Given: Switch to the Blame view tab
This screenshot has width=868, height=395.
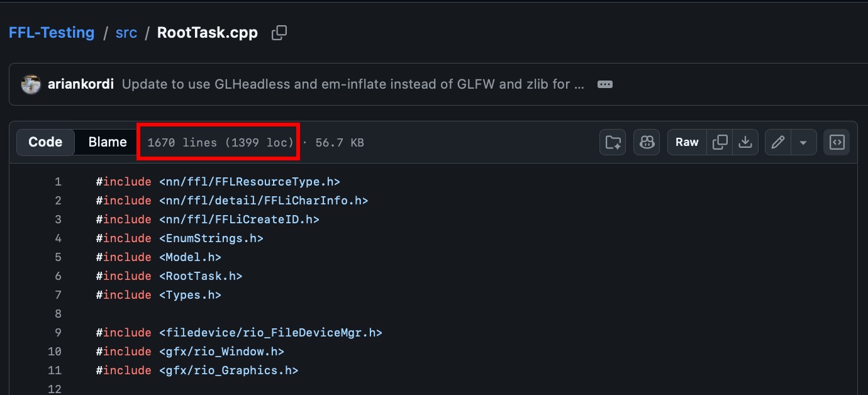Looking at the screenshot, I should (x=108, y=142).
